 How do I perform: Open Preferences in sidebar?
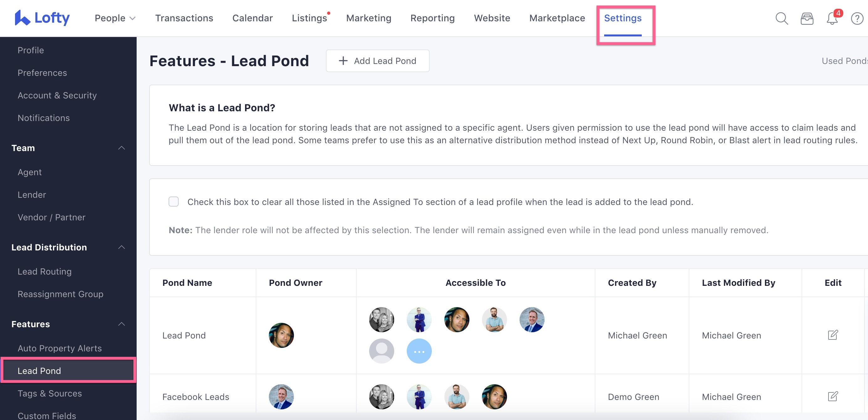click(x=42, y=73)
